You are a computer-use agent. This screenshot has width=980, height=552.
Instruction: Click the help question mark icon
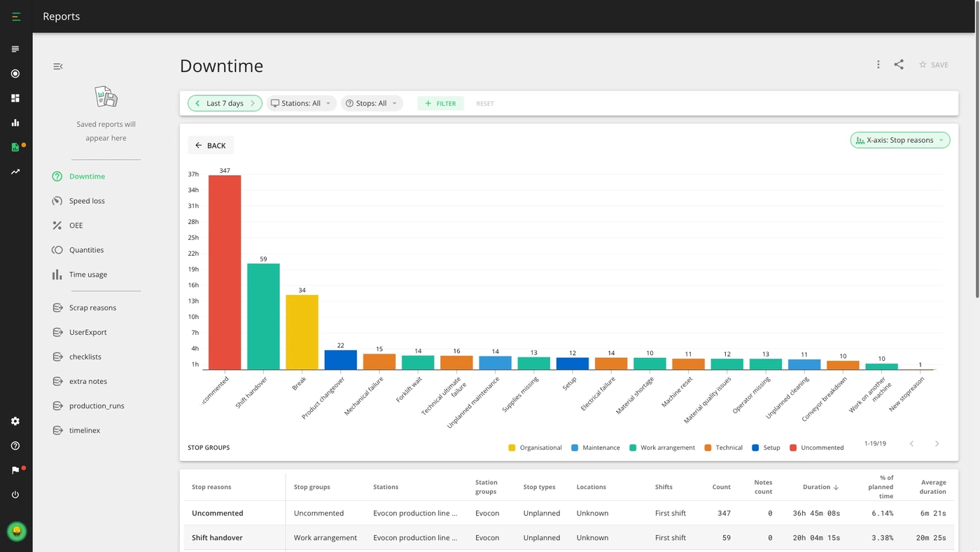click(15, 446)
